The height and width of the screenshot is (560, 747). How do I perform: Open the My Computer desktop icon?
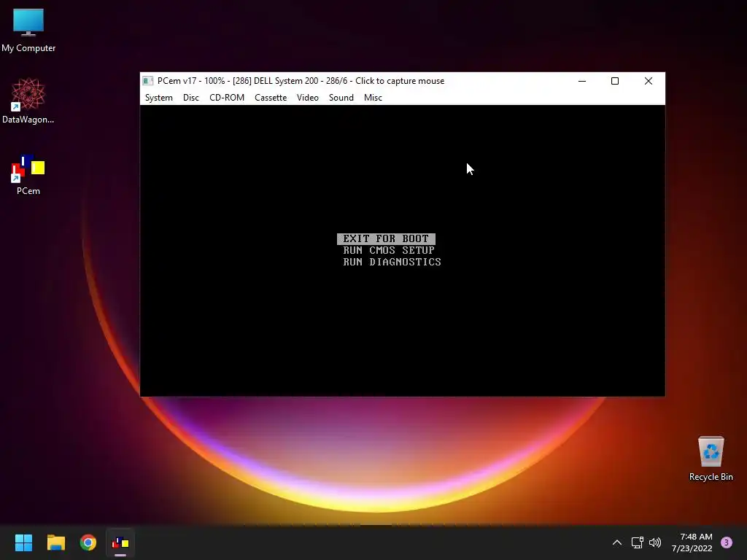click(x=28, y=29)
